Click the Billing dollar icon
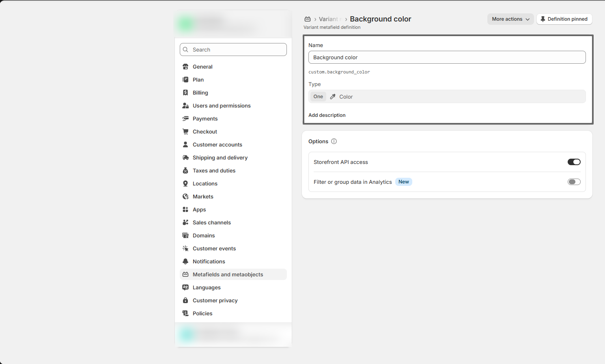605x364 pixels. click(185, 93)
